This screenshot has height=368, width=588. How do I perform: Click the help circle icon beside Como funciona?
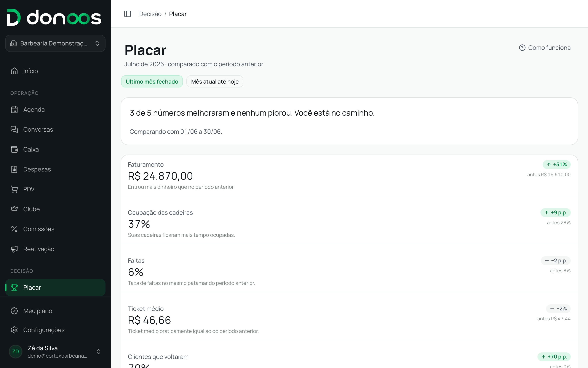click(522, 48)
